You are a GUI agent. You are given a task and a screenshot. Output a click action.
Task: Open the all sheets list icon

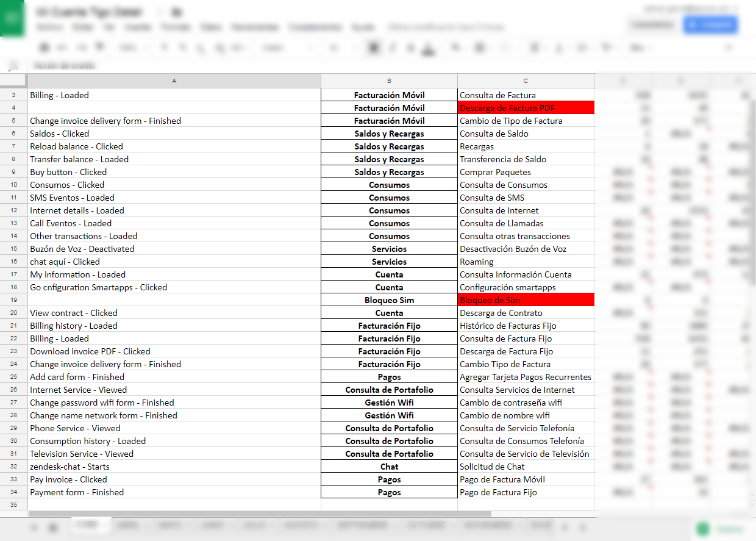click(54, 527)
